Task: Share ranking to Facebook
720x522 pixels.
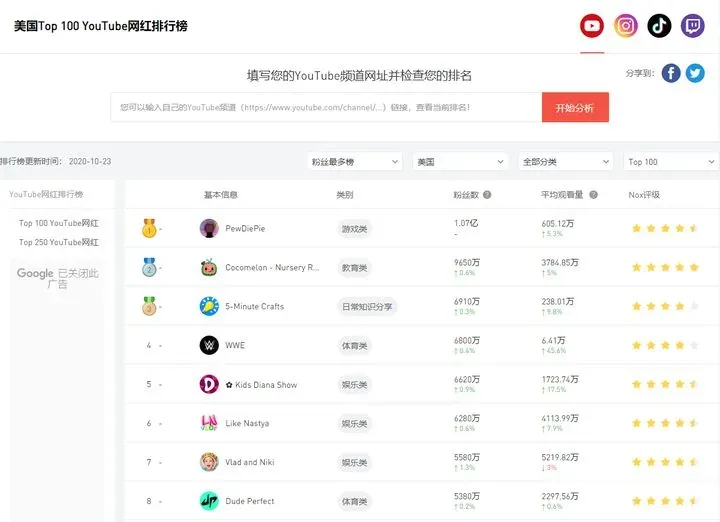Action: (x=671, y=73)
